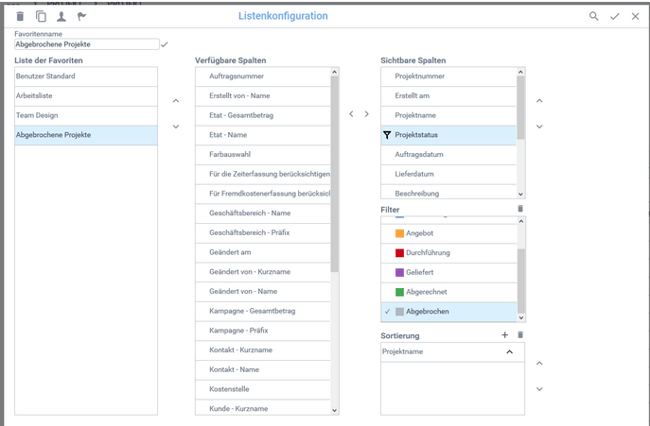Toggle sort direction for Projektname
This screenshot has height=426, width=650.
[508, 352]
